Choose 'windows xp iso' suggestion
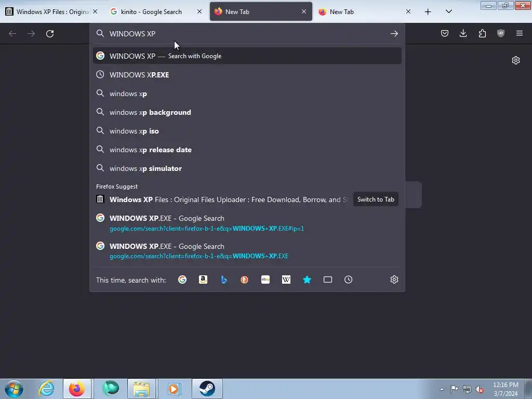This screenshot has height=399, width=532. point(247,131)
